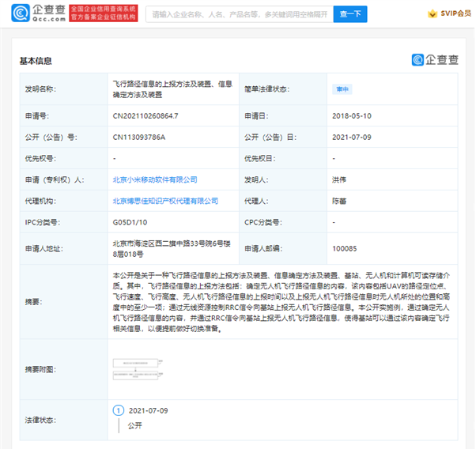Focus the company name search field
The height and width of the screenshot is (449, 476).
pos(239,14)
